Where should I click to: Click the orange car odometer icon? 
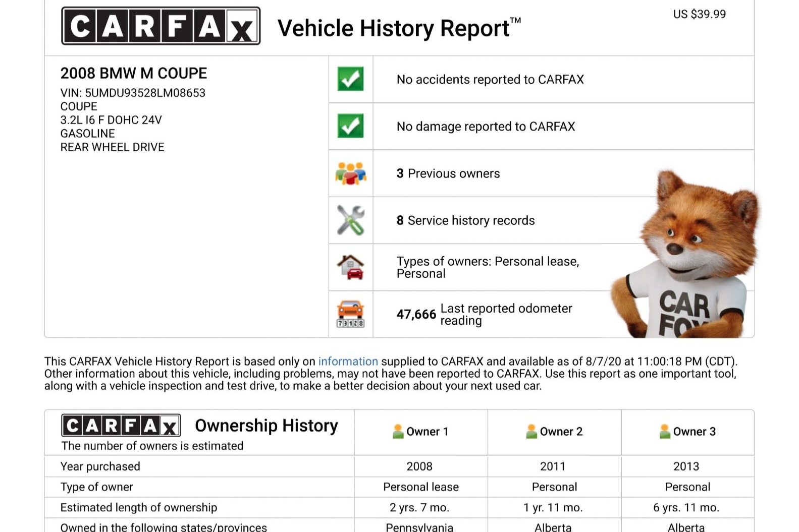(350, 314)
